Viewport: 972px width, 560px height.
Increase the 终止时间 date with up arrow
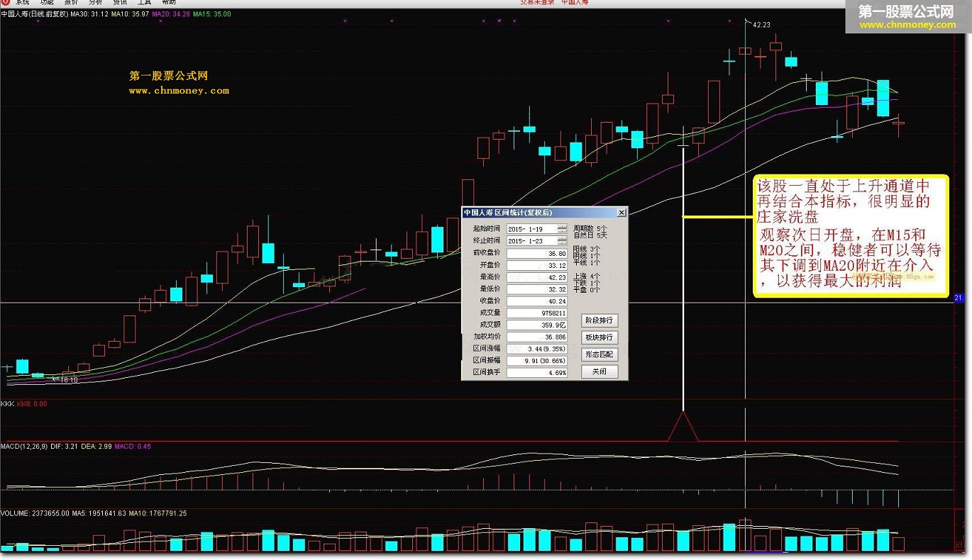coord(563,239)
